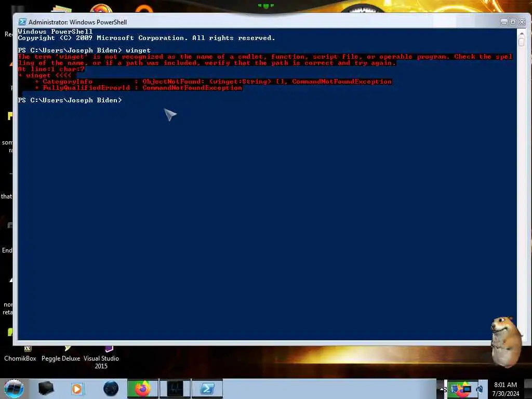Image resolution: width=532 pixels, height=399 pixels.
Task: Click the Copyright 2009 Microsoft Corporation line
Action: pos(147,38)
